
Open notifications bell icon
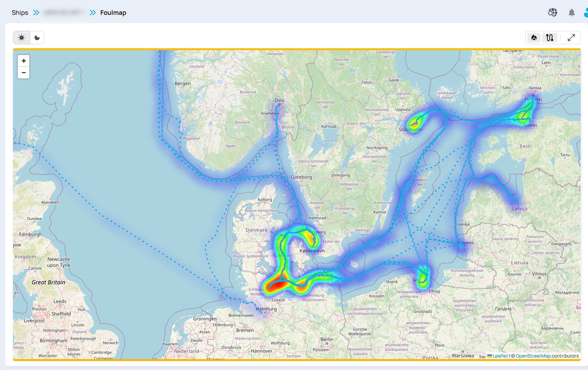tap(572, 12)
